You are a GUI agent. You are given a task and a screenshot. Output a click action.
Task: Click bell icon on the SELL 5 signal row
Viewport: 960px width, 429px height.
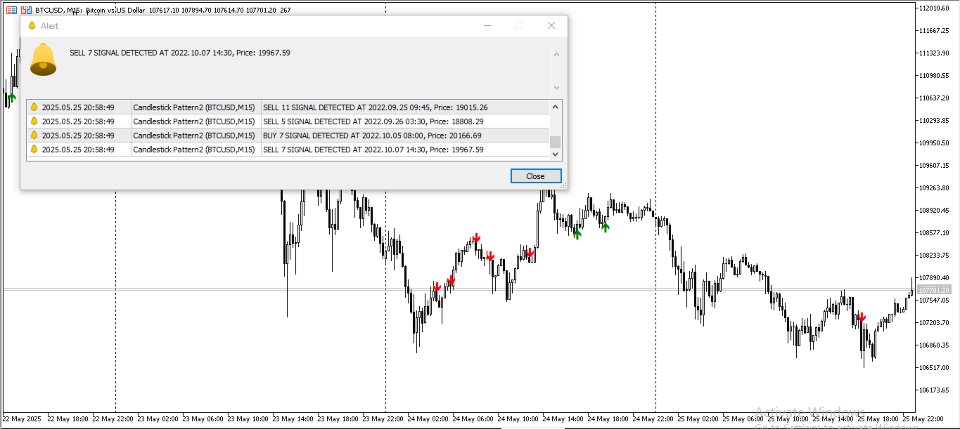34,121
